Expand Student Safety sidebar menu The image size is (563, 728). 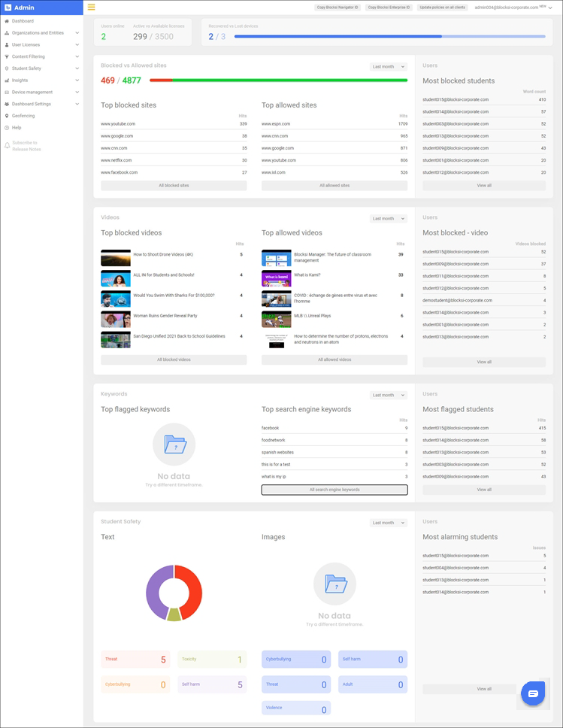click(x=77, y=68)
